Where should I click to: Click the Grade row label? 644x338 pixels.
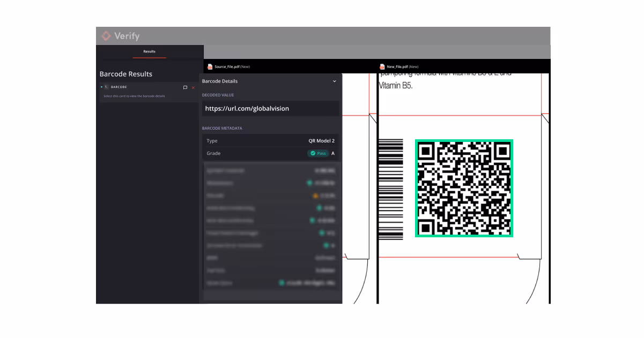pos(213,153)
